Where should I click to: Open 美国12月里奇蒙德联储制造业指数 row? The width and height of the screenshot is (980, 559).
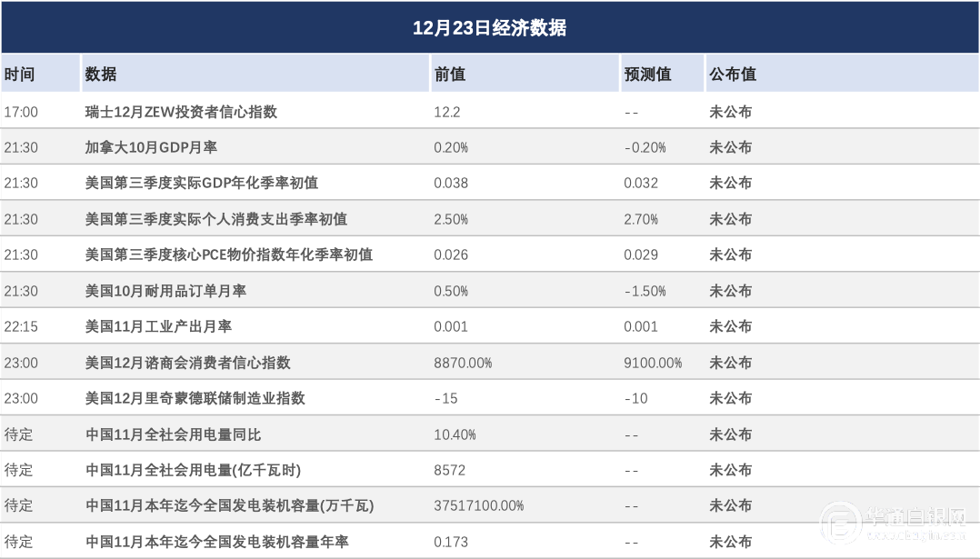coord(195,398)
